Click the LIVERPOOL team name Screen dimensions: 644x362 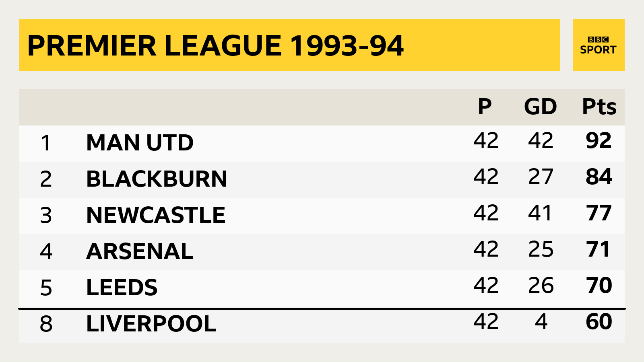click(x=151, y=324)
